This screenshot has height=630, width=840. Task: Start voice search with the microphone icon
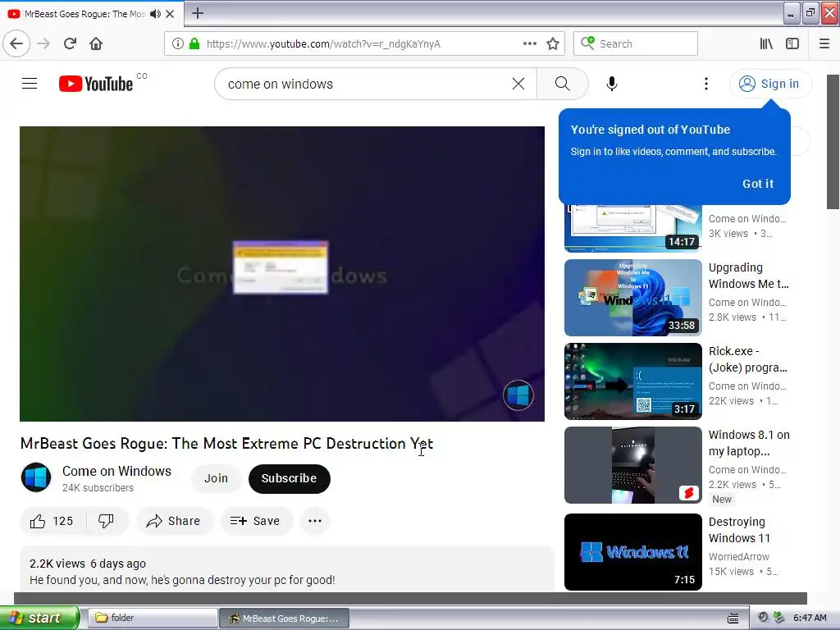coord(612,84)
